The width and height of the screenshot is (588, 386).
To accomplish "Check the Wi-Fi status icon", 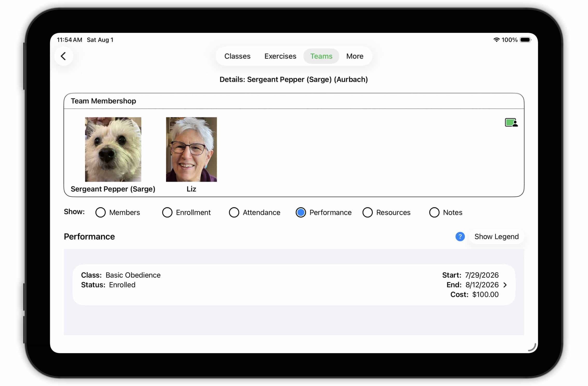I will pyautogui.click(x=496, y=40).
